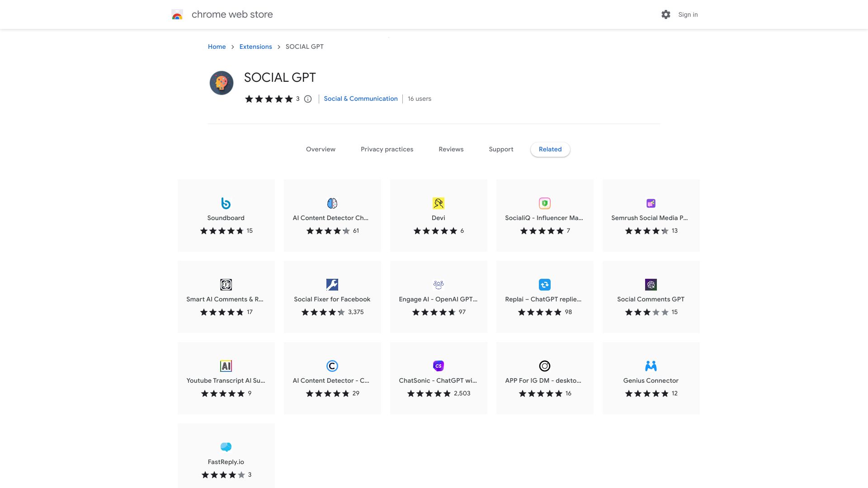This screenshot has width=868, height=488.
Task: Click the ChatSonic CS icon
Action: [x=439, y=366]
